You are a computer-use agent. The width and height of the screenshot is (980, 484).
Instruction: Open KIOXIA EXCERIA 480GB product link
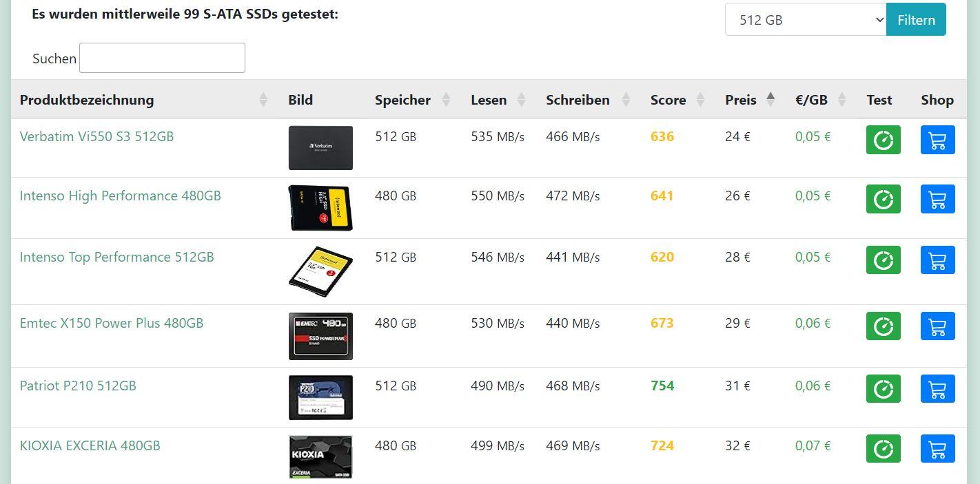[x=90, y=445]
